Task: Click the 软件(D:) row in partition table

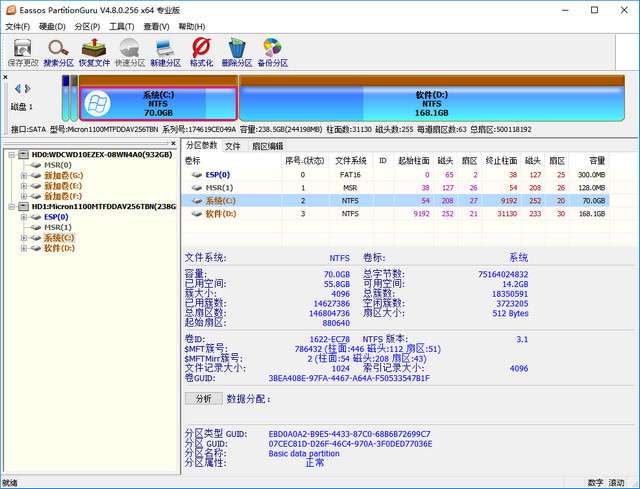Action: pyautogui.click(x=396, y=213)
